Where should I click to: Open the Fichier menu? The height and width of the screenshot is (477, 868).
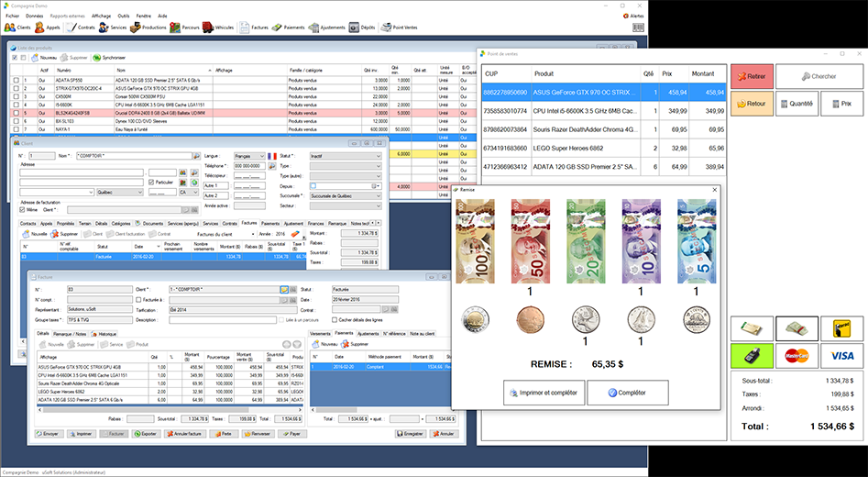coord(12,17)
